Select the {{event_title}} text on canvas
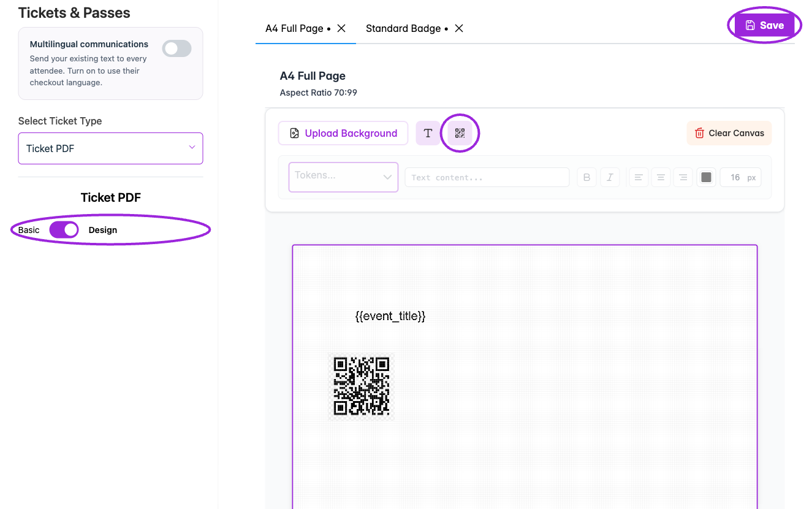This screenshot has width=812, height=509. (390, 316)
